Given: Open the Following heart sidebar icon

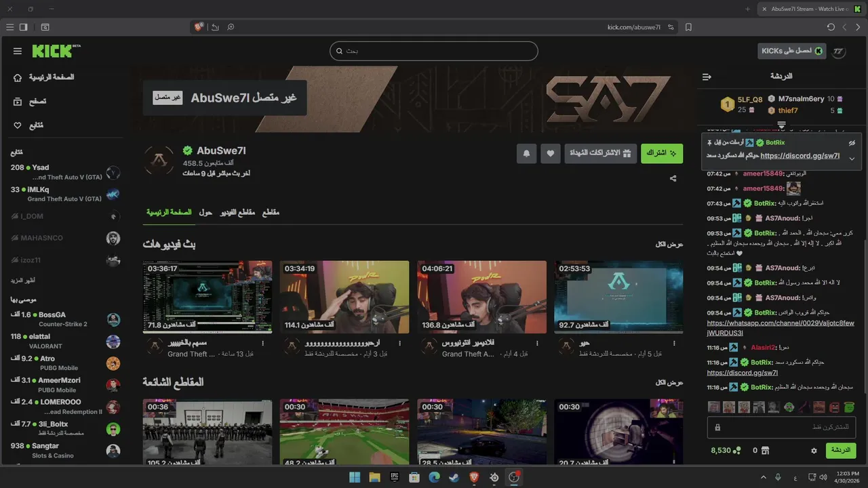Looking at the screenshot, I should click(x=18, y=125).
